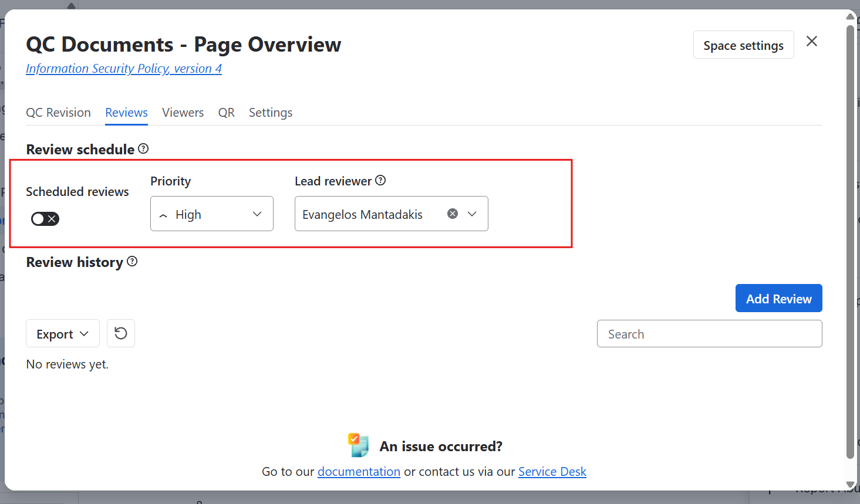Focus the review Search field
The width and height of the screenshot is (860, 504).
click(x=710, y=333)
